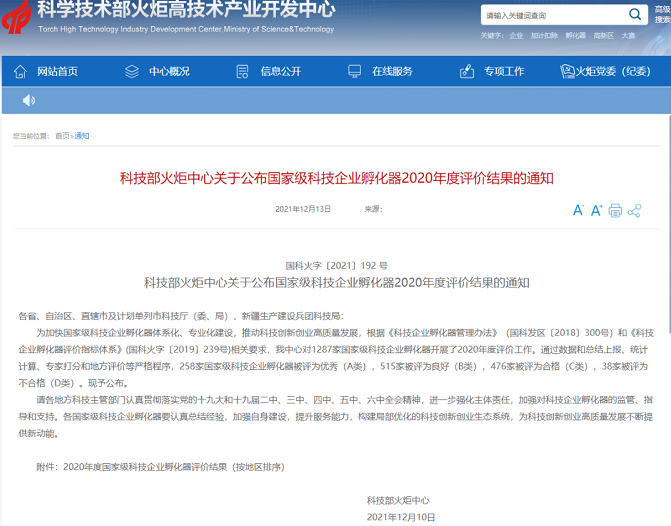This screenshot has width=671, height=526.
Task: Click the 通知 breadcrumb link
Action: pos(82,136)
